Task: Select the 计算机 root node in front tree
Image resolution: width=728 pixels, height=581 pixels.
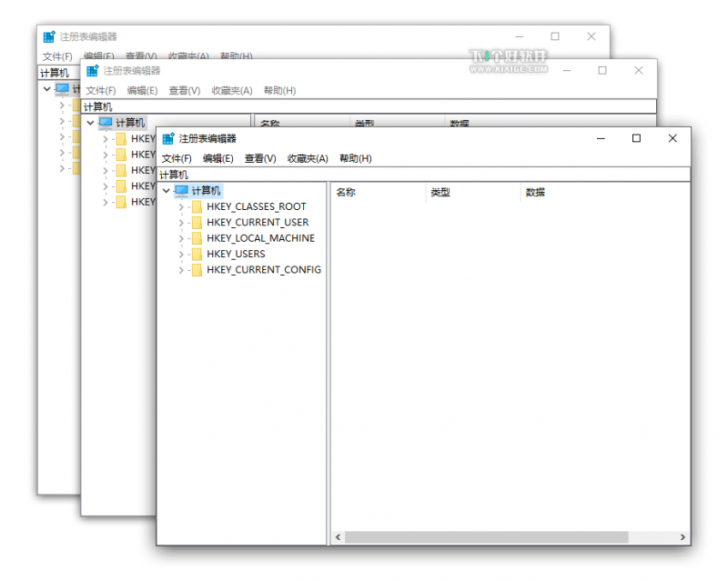Action: pyautogui.click(x=207, y=191)
